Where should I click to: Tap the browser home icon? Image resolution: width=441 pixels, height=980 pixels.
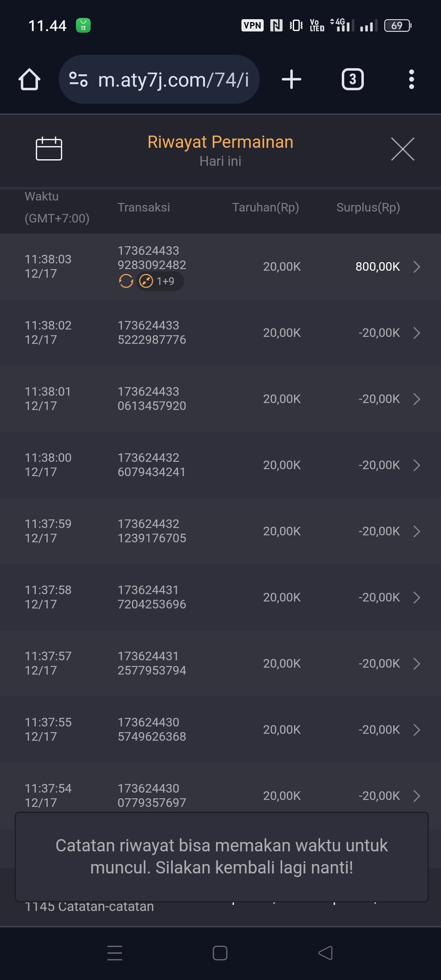pos(29,79)
